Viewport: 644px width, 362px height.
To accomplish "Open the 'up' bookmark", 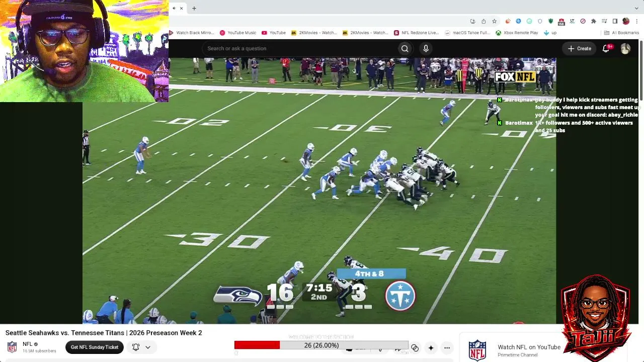I will pyautogui.click(x=550, y=33).
